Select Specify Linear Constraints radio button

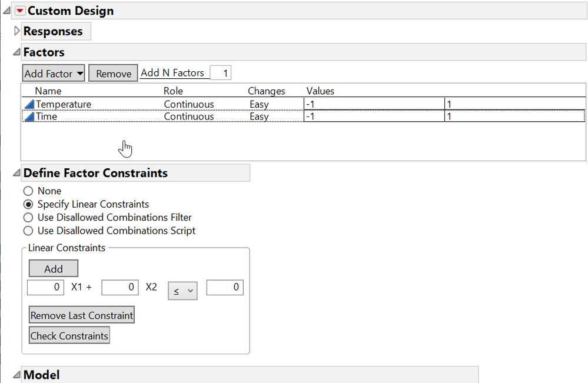[x=28, y=204]
